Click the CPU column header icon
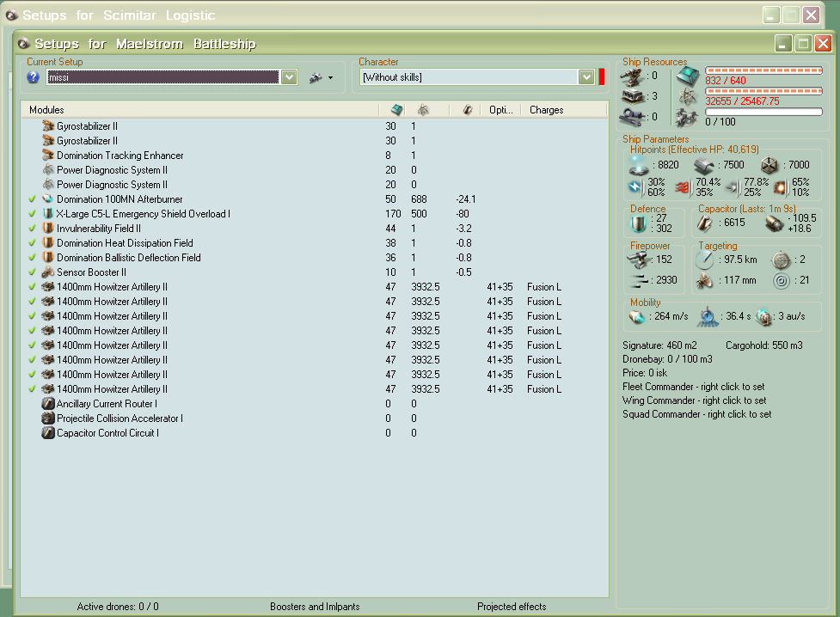The width and height of the screenshot is (840, 617). (397, 110)
